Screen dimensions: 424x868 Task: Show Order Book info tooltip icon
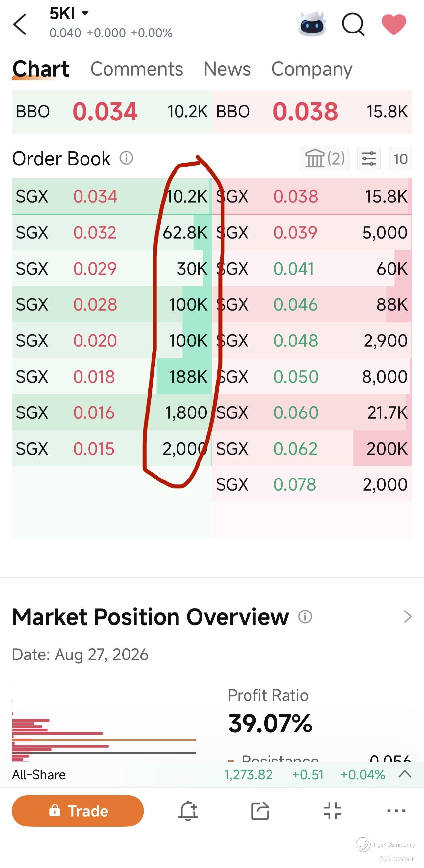point(127,158)
